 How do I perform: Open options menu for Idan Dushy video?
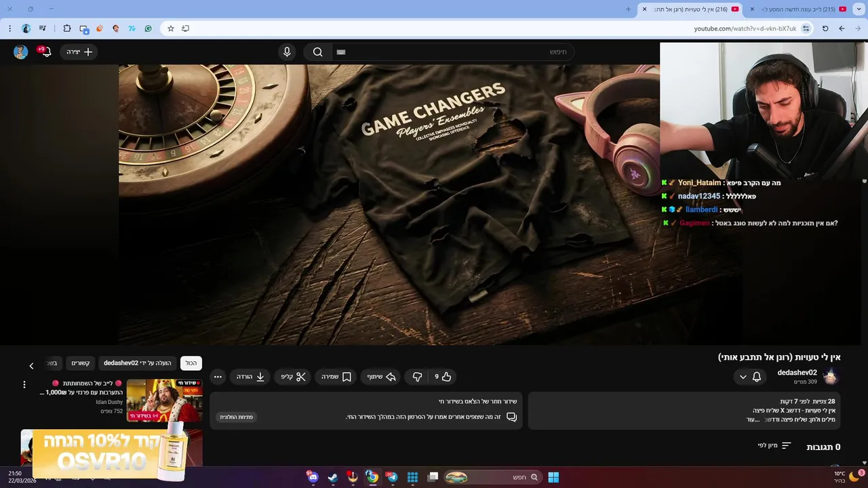(x=24, y=384)
